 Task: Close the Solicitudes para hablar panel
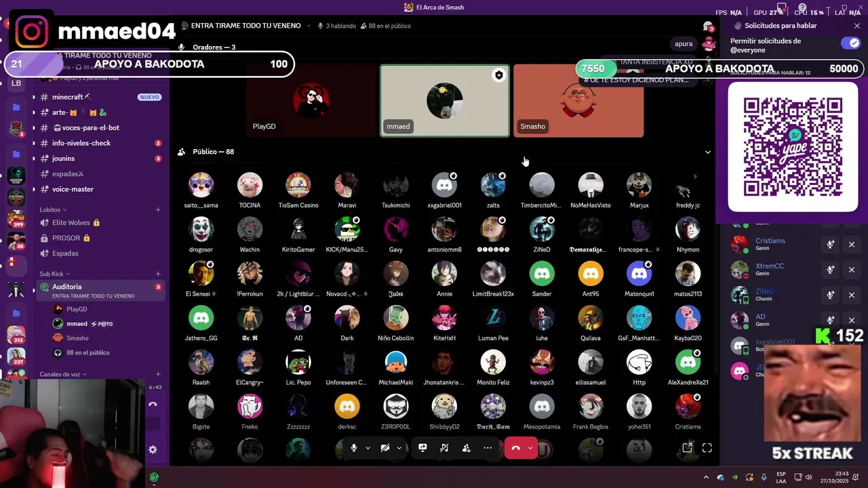pyautogui.click(x=857, y=26)
